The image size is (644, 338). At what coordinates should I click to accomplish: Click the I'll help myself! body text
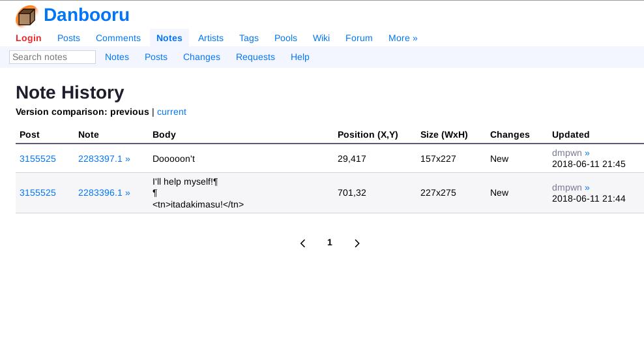pos(185,182)
